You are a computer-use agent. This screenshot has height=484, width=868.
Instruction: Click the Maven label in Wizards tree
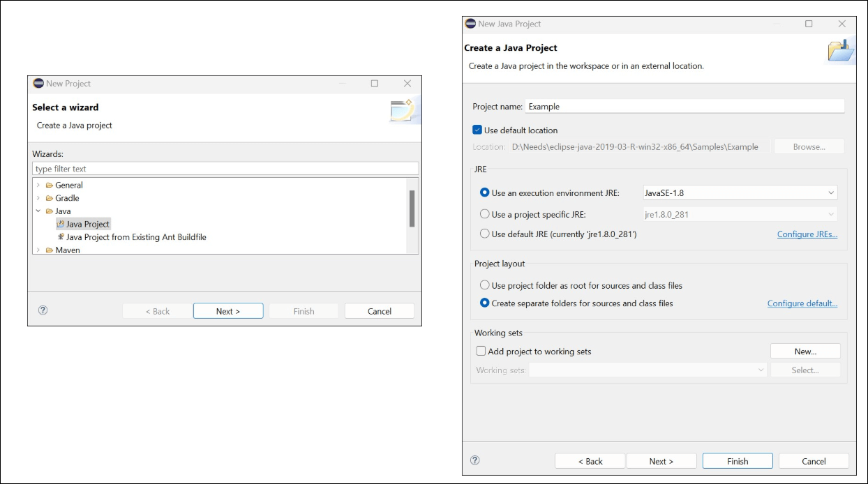(68, 250)
